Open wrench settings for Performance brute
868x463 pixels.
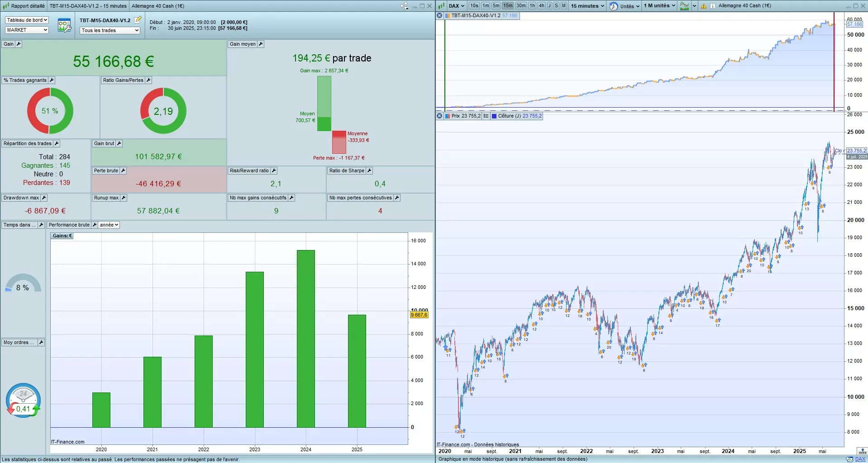[95, 225]
